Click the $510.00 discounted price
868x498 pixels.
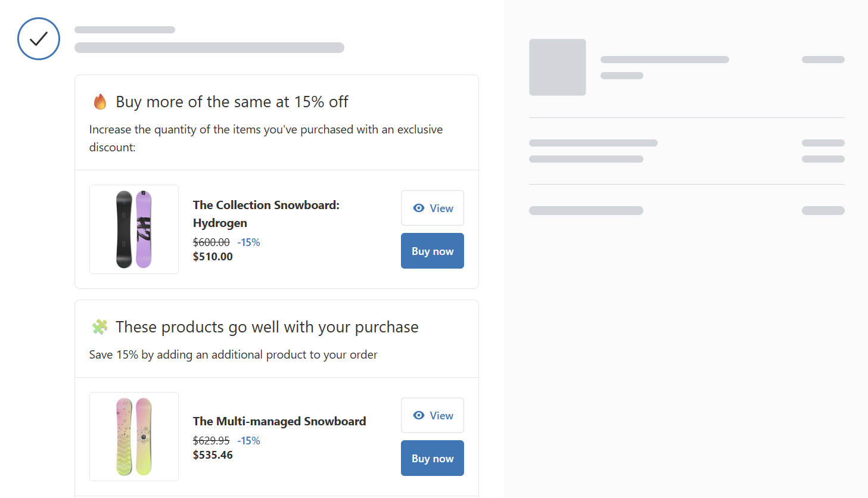tap(213, 257)
